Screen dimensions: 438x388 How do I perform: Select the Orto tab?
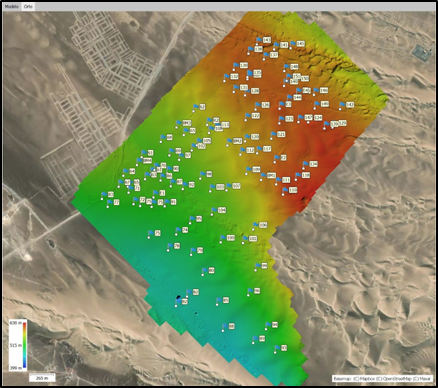[x=28, y=6]
